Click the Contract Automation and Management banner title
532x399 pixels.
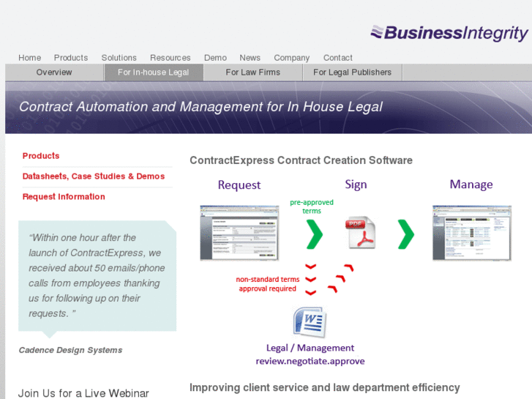(x=201, y=107)
